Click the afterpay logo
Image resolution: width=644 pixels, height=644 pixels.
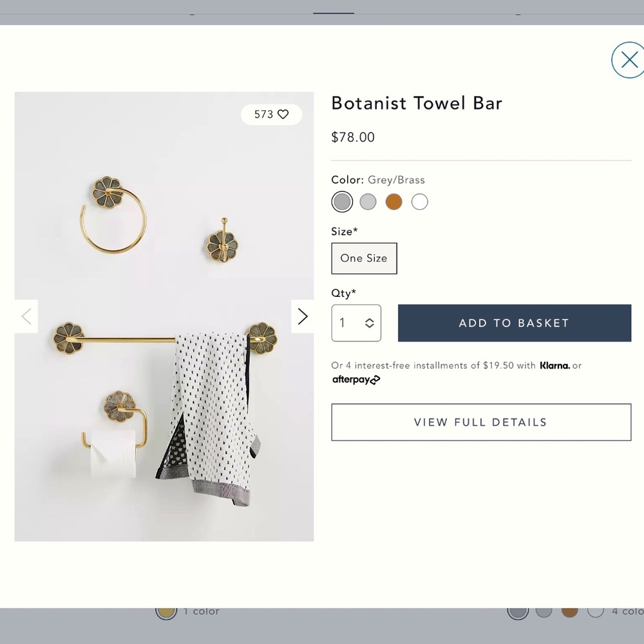coord(356,379)
